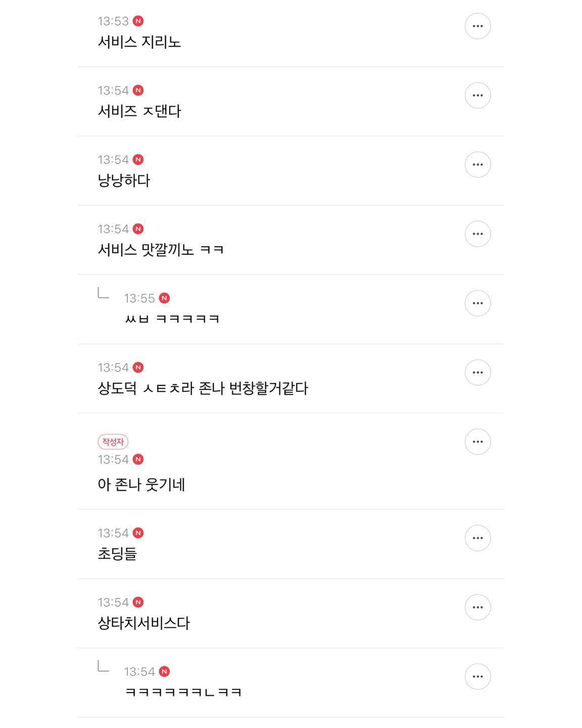582x728 pixels.
Task: Open more options for '서비즈 ㅈ댄다' comment
Action: (477, 96)
